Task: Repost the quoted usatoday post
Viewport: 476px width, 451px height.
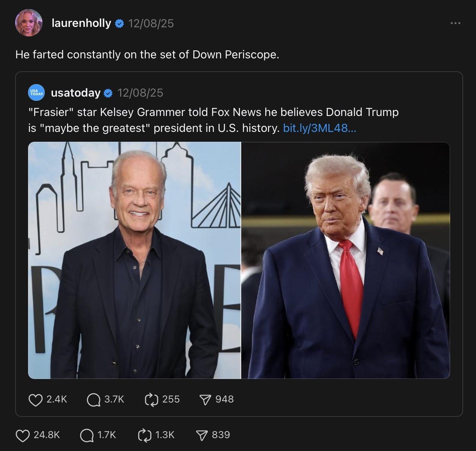Action: (x=151, y=399)
